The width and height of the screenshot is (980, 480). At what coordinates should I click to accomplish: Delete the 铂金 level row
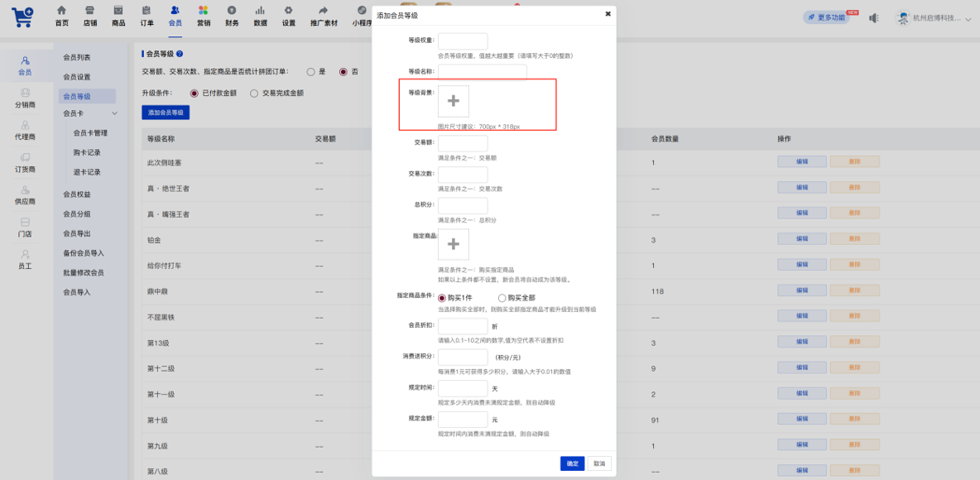[x=854, y=239]
